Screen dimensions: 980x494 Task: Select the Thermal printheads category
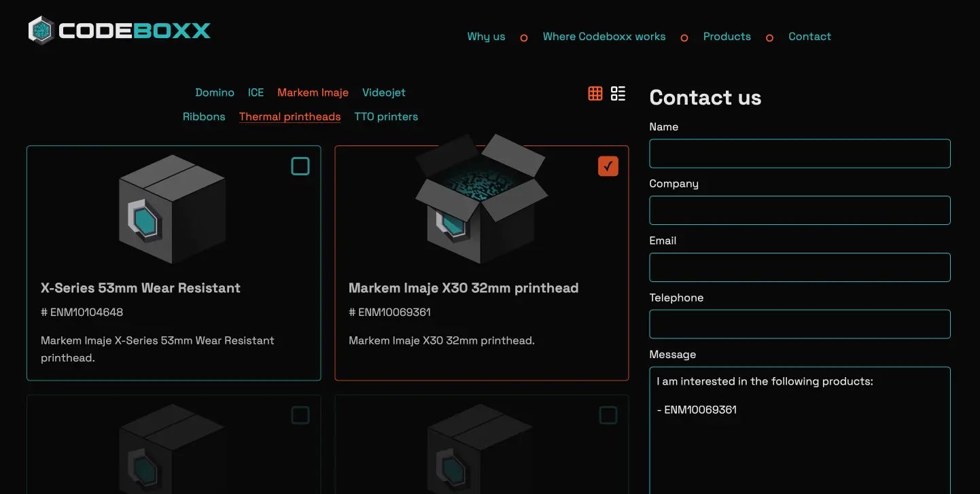[x=290, y=117]
